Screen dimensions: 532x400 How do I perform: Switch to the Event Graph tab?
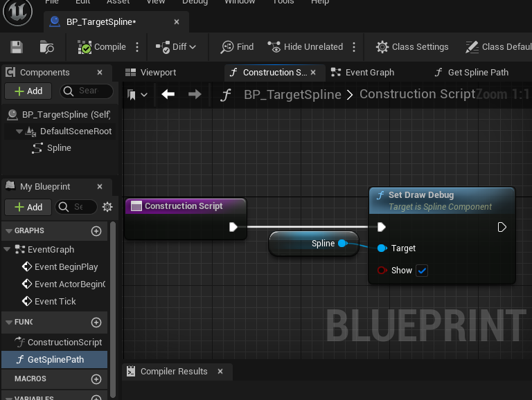click(x=362, y=72)
